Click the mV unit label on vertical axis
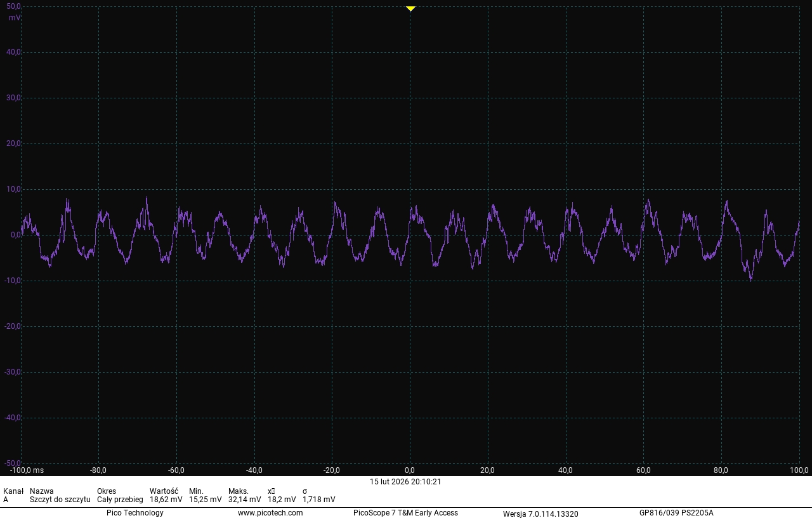Viewport: 812px width, 518px height. click(14, 18)
